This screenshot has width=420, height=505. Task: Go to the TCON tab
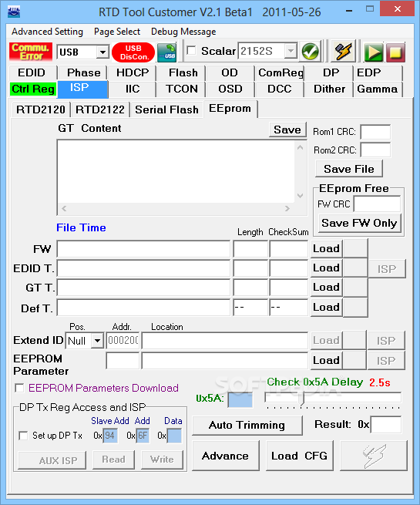(182, 89)
